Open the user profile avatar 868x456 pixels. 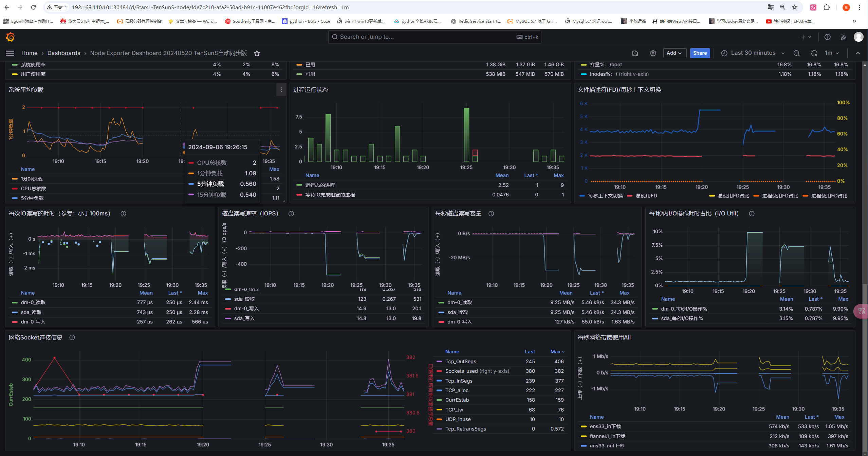coord(858,37)
